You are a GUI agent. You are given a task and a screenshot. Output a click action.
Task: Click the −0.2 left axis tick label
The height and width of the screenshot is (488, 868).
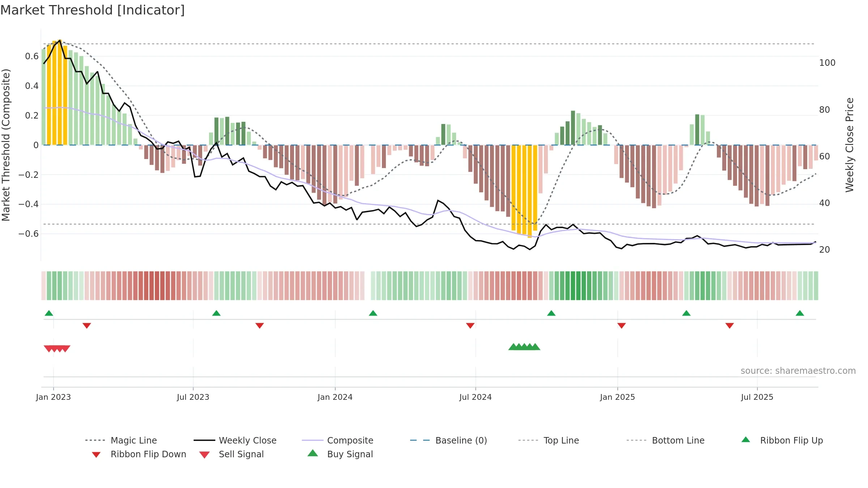pos(29,175)
